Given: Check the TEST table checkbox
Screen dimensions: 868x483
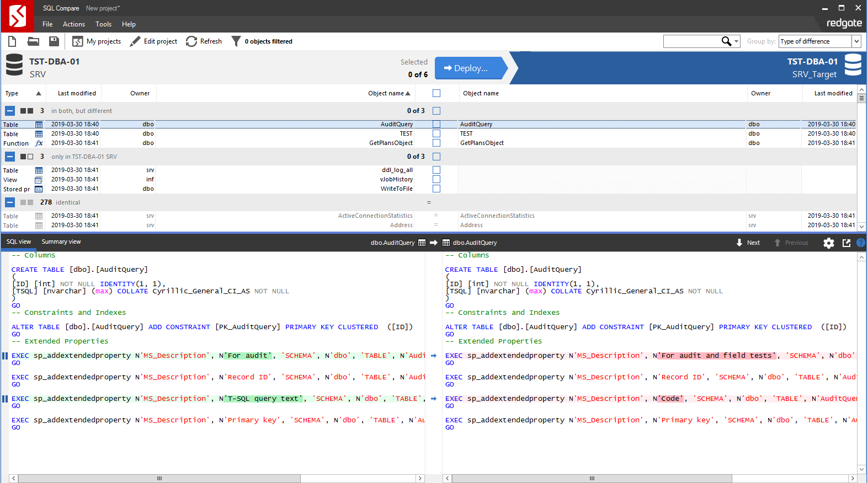Looking at the screenshot, I should 436,133.
